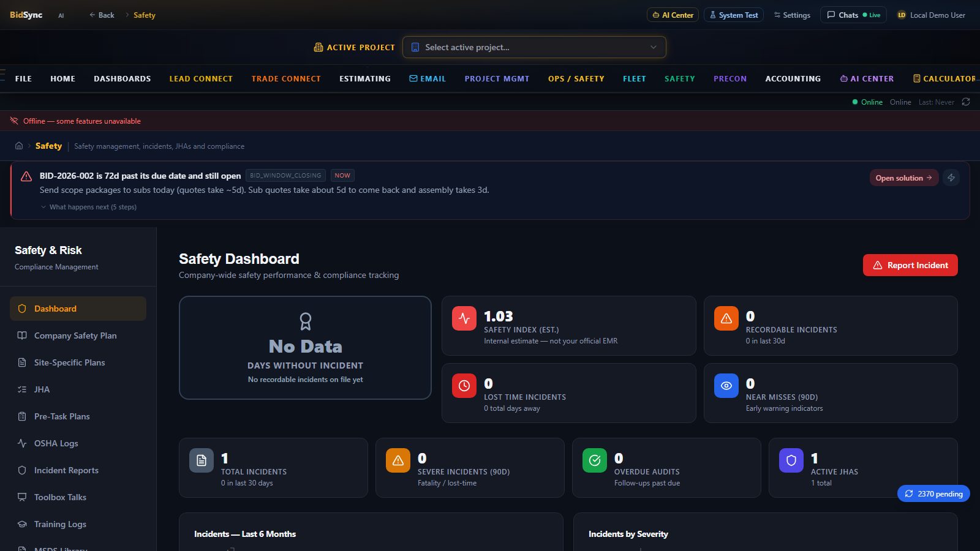Viewport: 980px width, 551px height.
Task: Click the PROJECT MGMT menu item
Action: (x=497, y=78)
